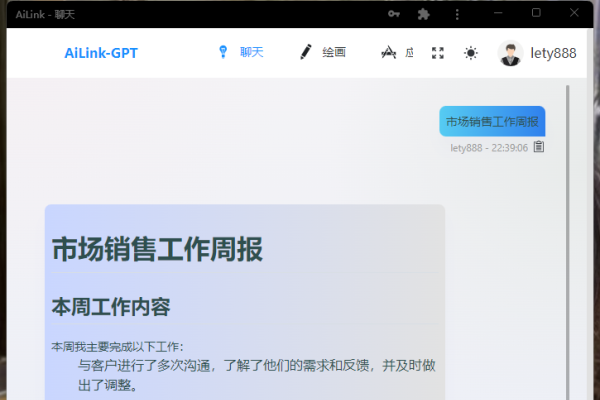Image resolution: width=600 pixels, height=400 pixels.
Task: Click the AiLink - 聊天 window title
Action: coord(45,15)
